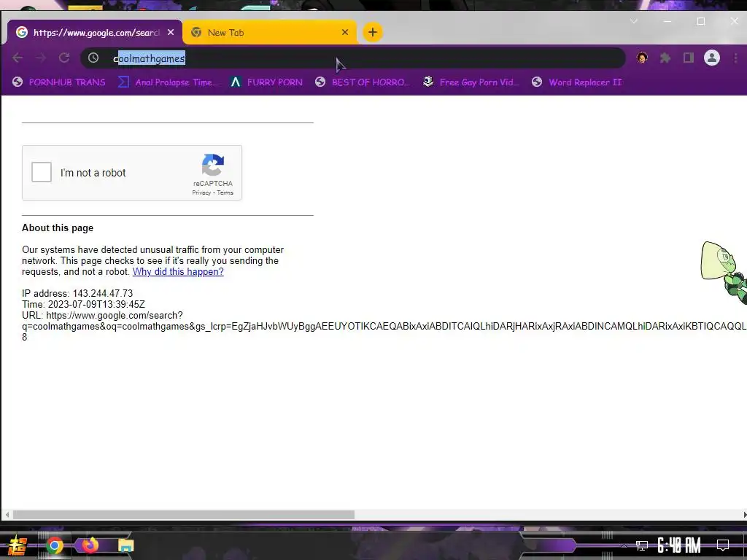Viewport: 747px width, 560px height.
Task: Launch Firefox from the taskbar
Action: pos(90,545)
